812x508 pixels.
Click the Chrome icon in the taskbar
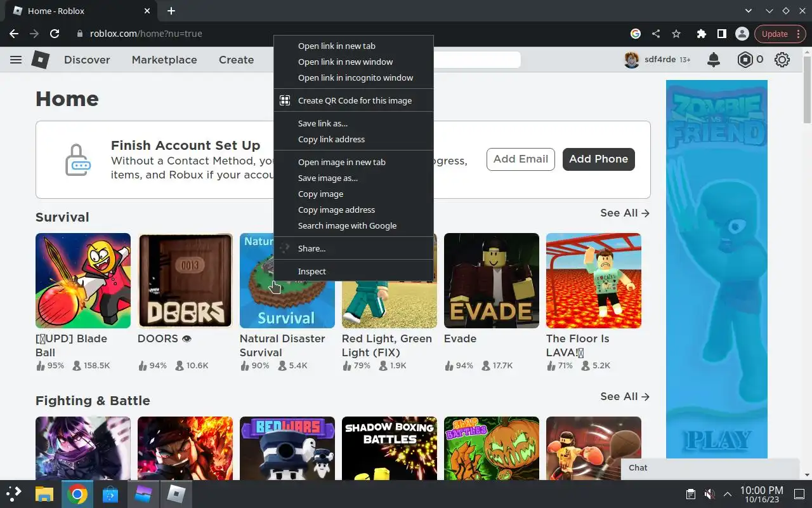tap(77, 493)
